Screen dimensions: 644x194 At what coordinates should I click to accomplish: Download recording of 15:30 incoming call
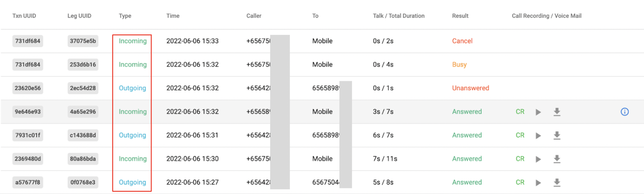[557, 159]
